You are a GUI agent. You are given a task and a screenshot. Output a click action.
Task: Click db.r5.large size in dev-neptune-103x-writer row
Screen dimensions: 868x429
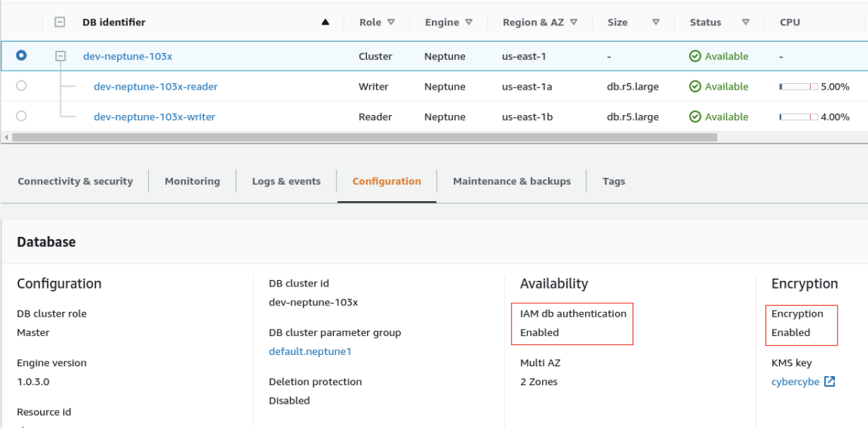[633, 117]
